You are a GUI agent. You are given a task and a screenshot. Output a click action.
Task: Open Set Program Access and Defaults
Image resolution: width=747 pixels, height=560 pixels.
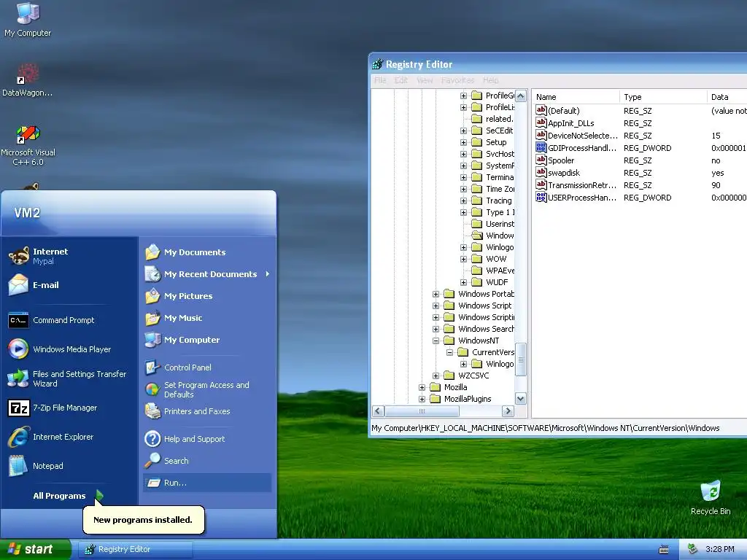(197, 389)
